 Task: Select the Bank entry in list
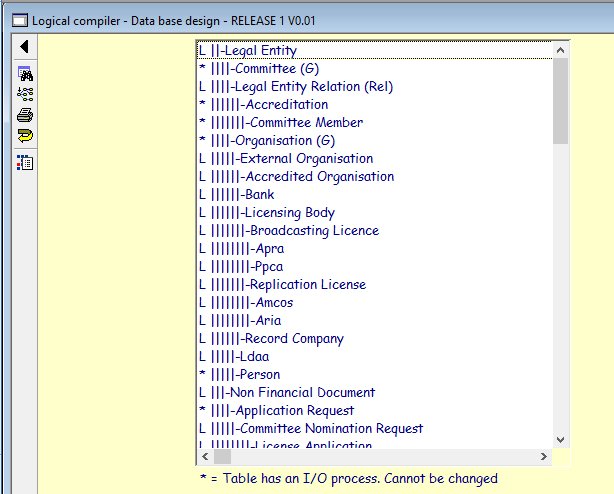coord(259,195)
